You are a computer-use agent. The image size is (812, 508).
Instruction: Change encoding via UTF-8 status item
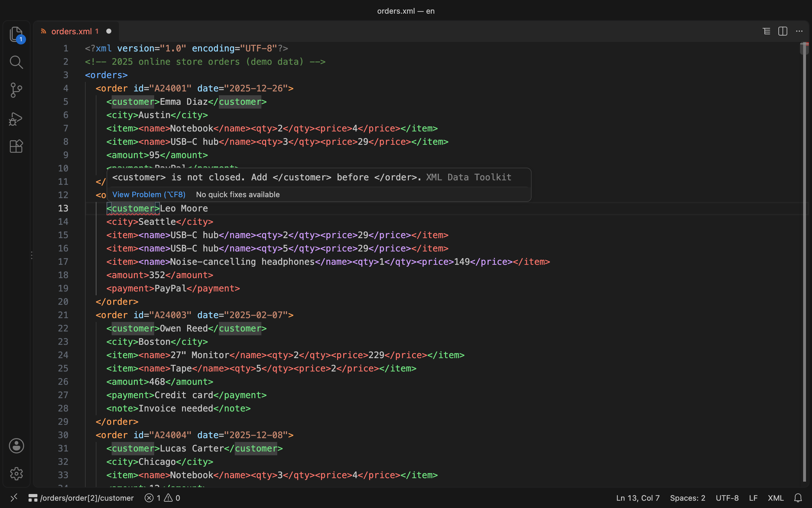(727, 498)
